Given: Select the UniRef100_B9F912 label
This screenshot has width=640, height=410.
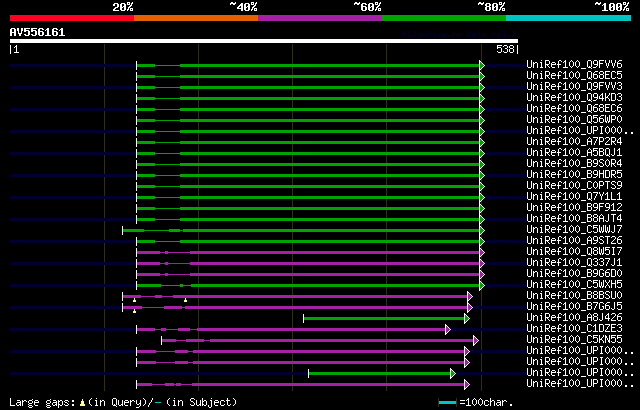Looking at the screenshot, I should coord(574,208).
